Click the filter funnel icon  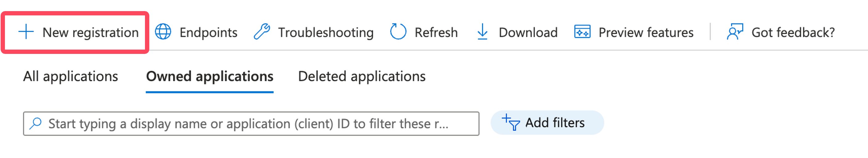click(x=510, y=123)
